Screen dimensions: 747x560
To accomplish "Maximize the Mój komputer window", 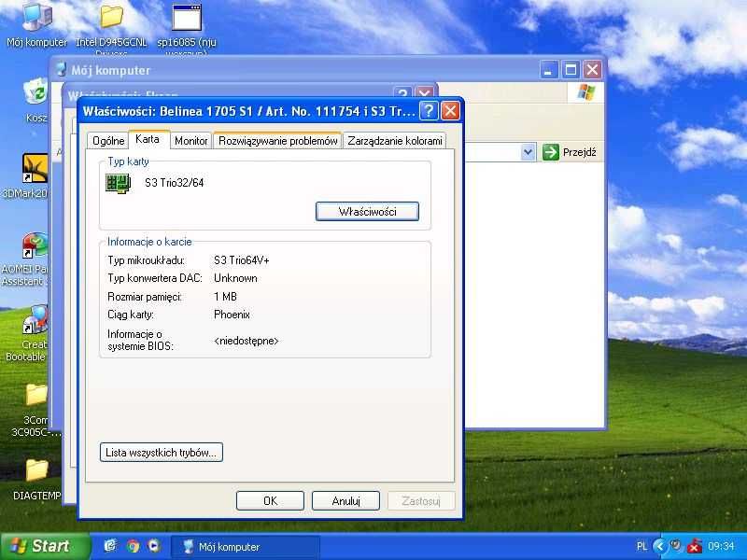I will pos(571,70).
